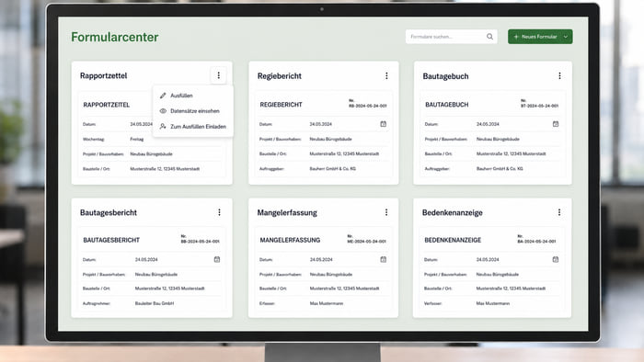Expand the Neues Formular dropdown arrow
The height and width of the screenshot is (362, 644).
click(566, 37)
